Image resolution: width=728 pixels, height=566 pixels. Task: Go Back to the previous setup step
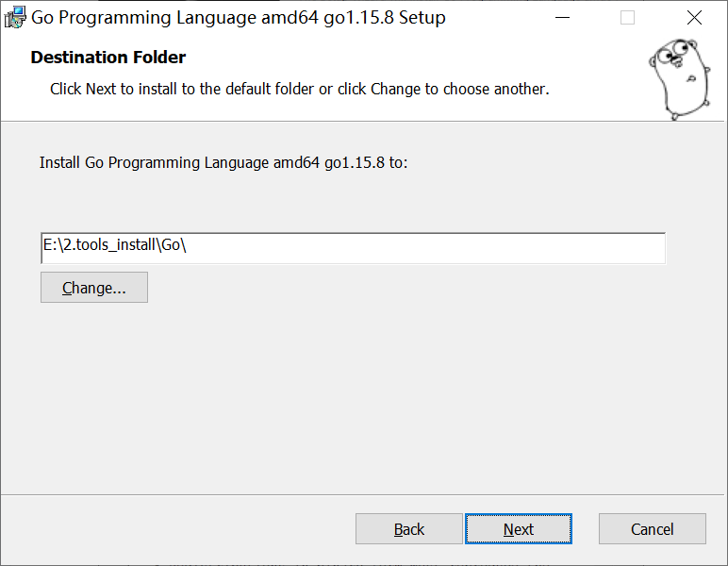pos(409,529)
